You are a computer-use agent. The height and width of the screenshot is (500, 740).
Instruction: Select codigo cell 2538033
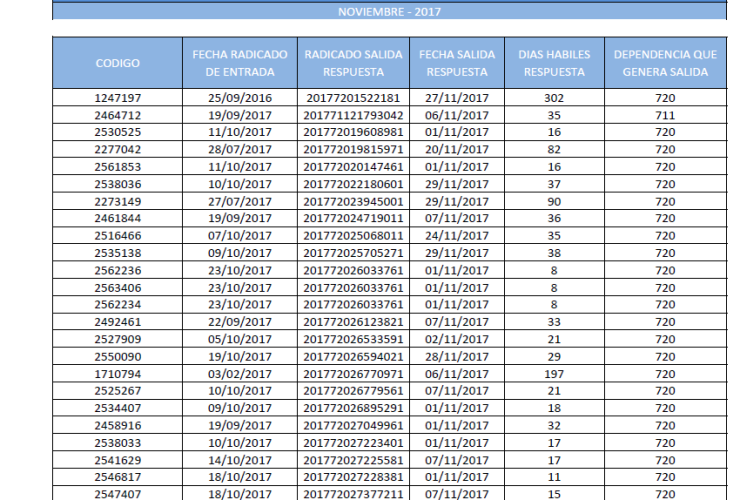tap(118, 443)
